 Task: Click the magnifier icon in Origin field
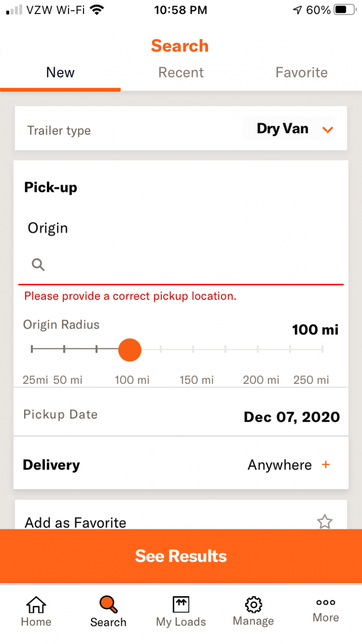click(x=38, y=264)
